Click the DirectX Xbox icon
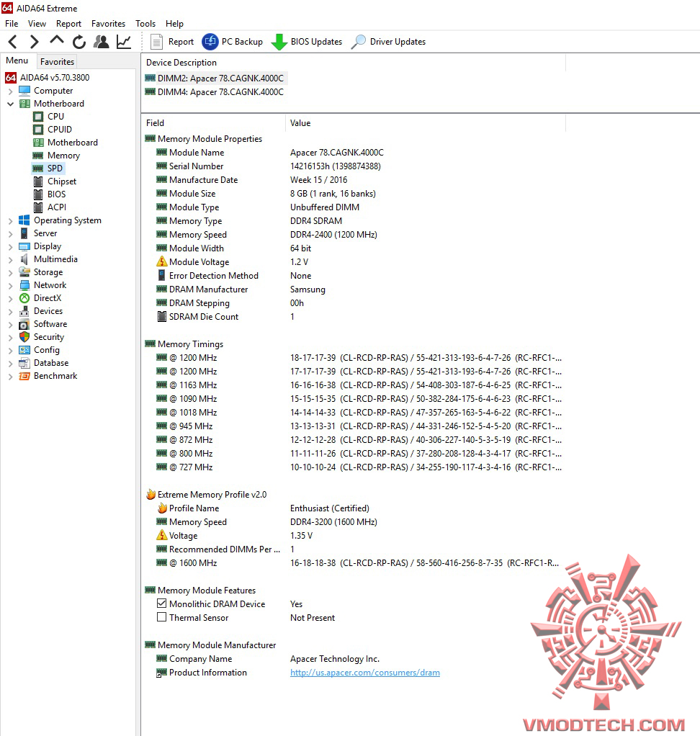The image size is (700, 736). pyautogui.click(x=24, y=298)
